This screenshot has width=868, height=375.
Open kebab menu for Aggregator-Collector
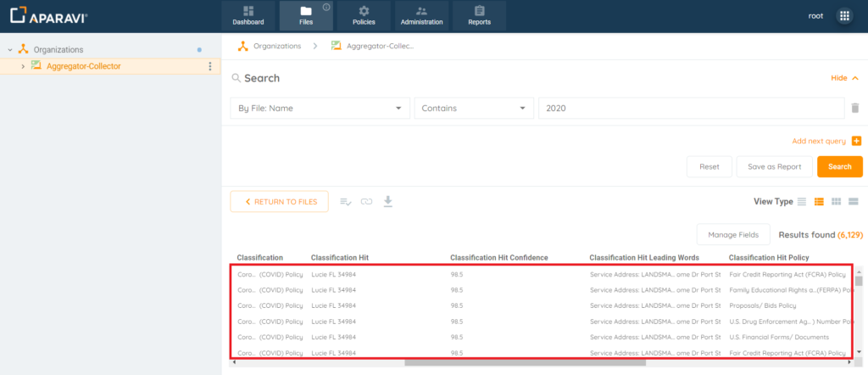[210, 66]
